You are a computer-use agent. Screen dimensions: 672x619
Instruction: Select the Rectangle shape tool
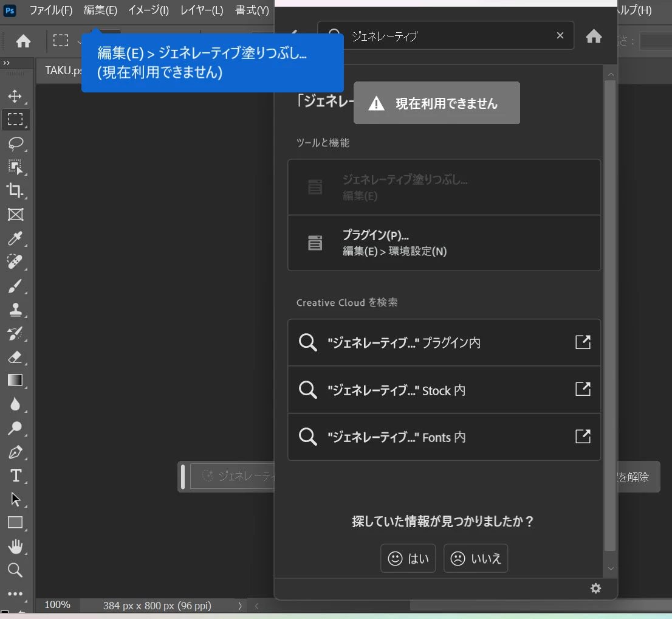coord(15,522)
